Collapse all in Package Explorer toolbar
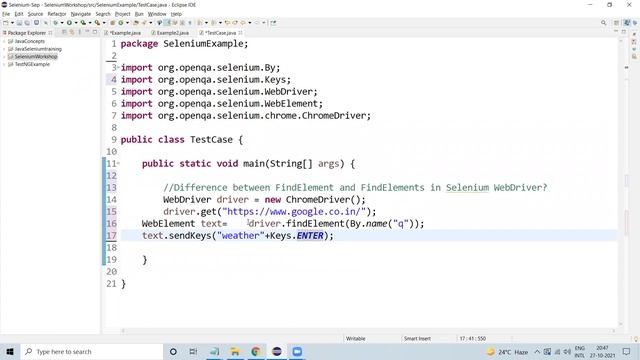Screen dimensions: 640x360 64,32
